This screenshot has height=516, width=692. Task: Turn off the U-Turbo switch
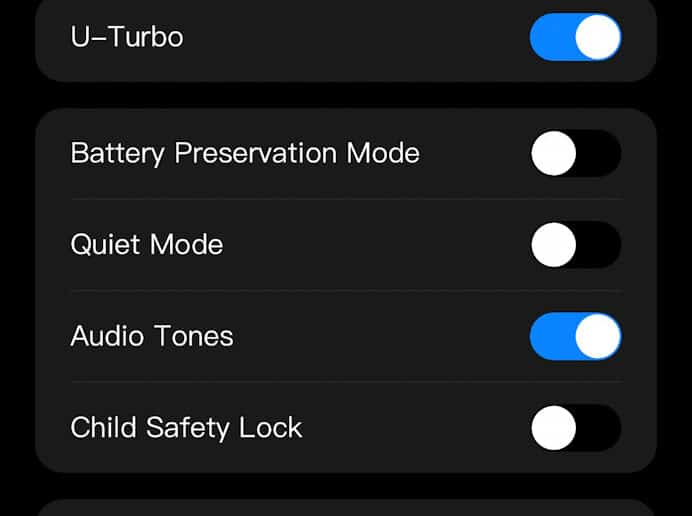tap(575, 37)
